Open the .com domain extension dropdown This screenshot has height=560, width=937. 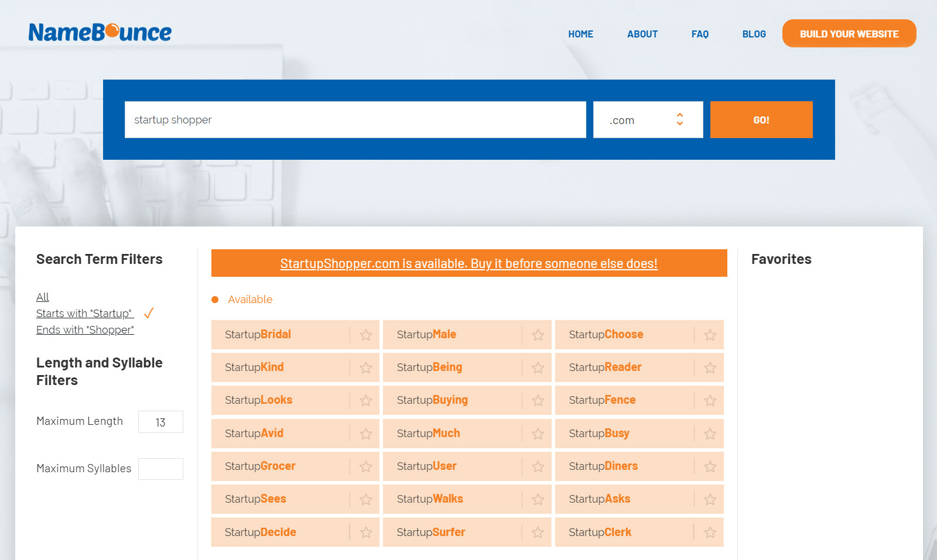[x=648, y=120]
